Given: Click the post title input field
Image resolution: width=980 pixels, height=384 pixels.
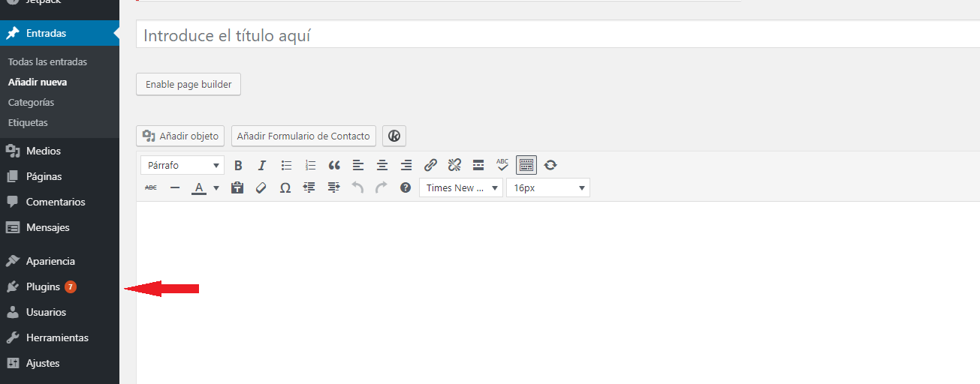Looking at the screenshot, I should click(556, 35).
